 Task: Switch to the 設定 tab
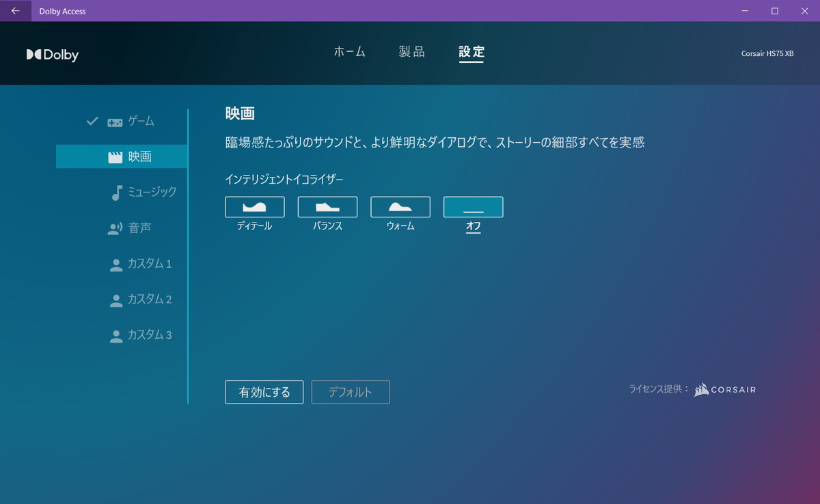pyautogui.click(x=471, y=52)
